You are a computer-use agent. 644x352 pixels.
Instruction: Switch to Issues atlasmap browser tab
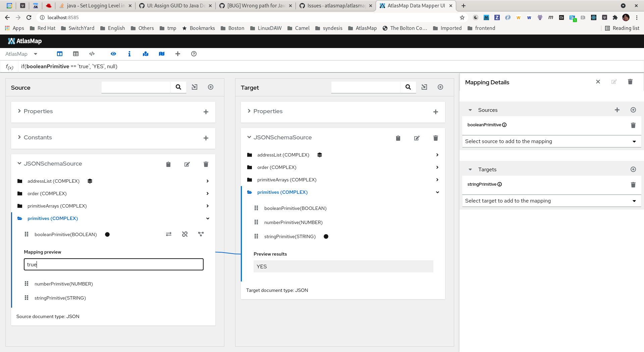[x=335, y=6]
